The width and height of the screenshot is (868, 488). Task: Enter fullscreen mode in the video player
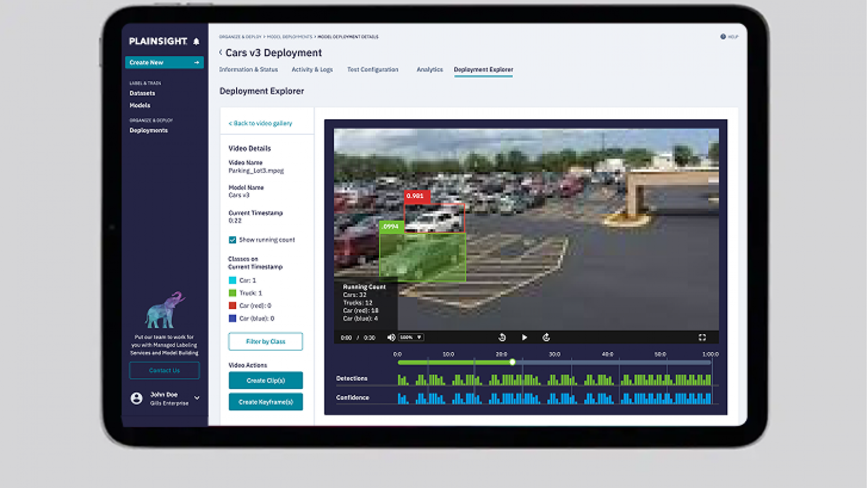702,337
